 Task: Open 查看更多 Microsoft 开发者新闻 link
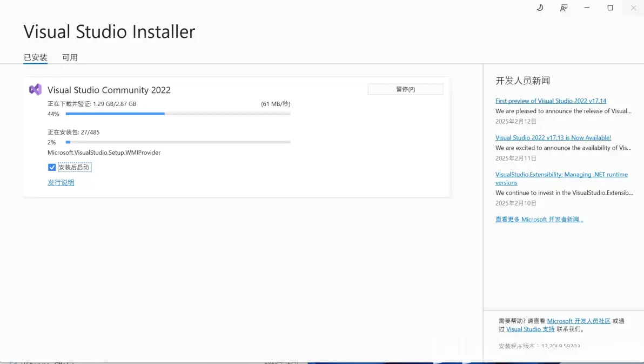point(539,219)
